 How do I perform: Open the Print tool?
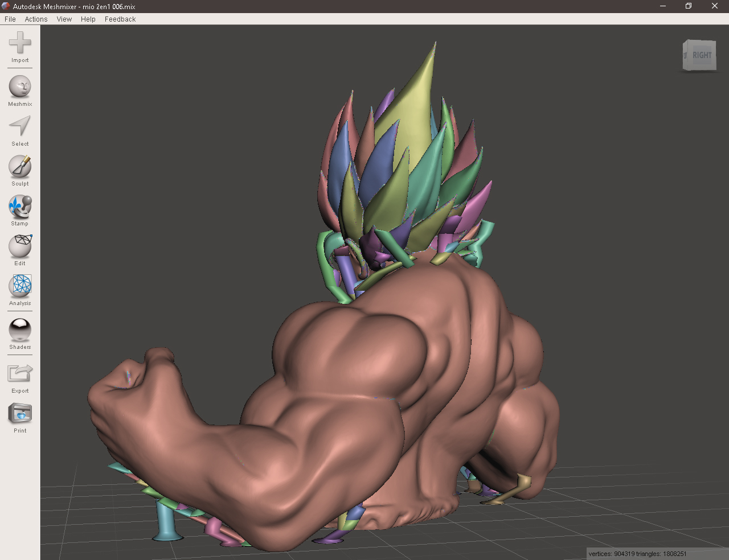click(x=20, y=414)
